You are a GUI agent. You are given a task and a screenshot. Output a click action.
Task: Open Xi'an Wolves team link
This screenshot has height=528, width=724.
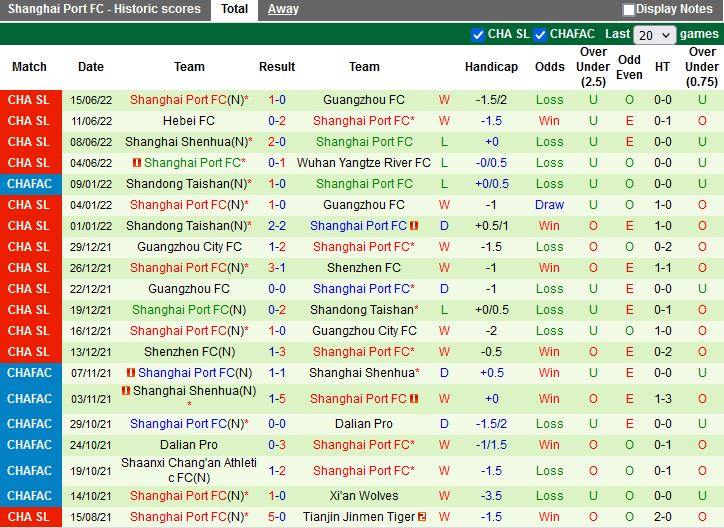(364, 496)
